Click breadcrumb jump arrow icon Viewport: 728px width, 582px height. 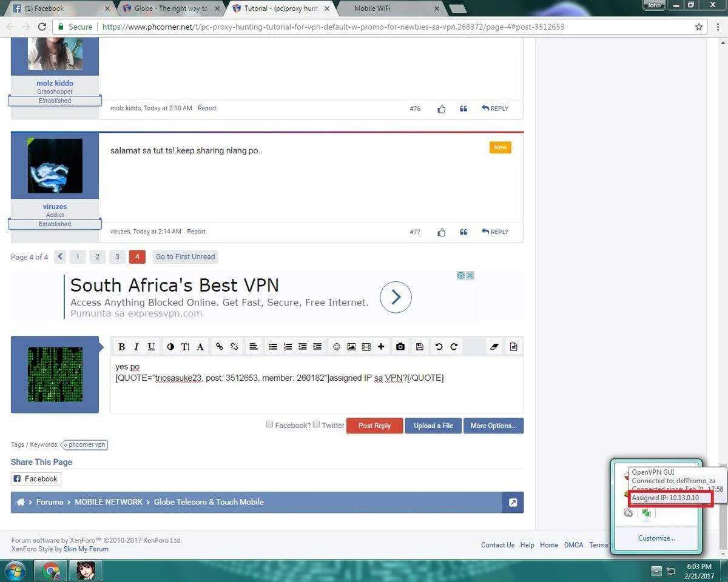tap(513, 503)
